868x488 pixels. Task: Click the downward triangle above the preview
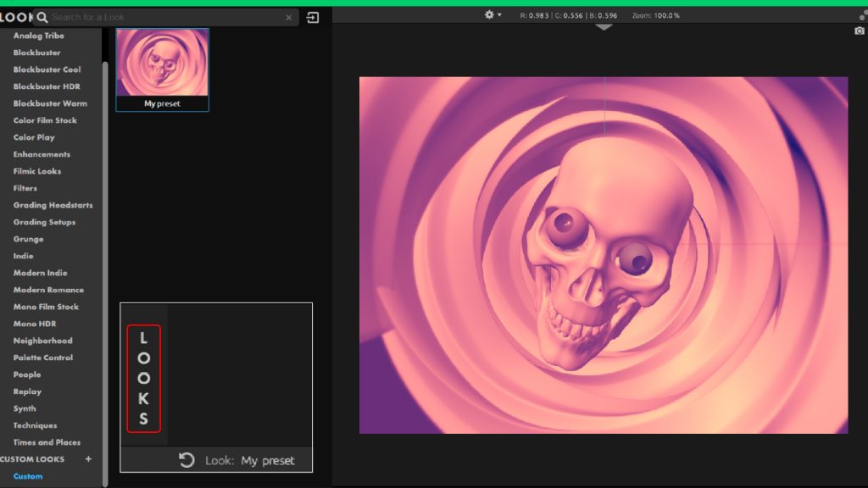point(604,27)
